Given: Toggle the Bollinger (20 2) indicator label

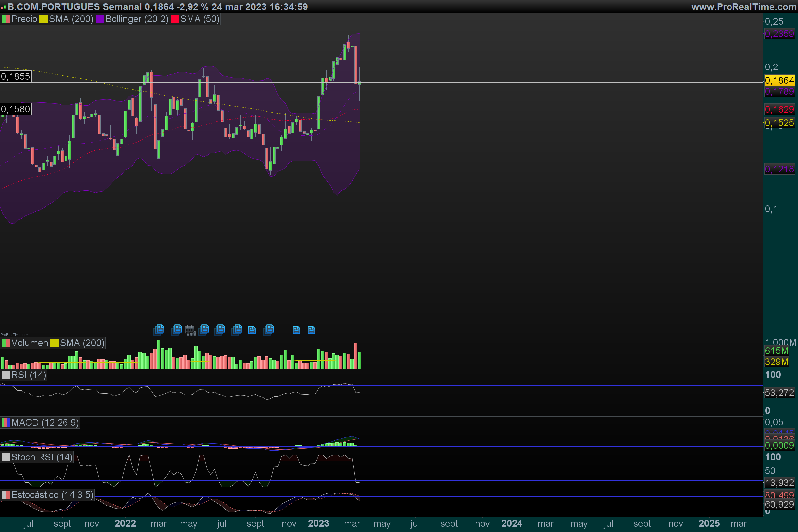Looking at the screenshot, I should 136,19.
